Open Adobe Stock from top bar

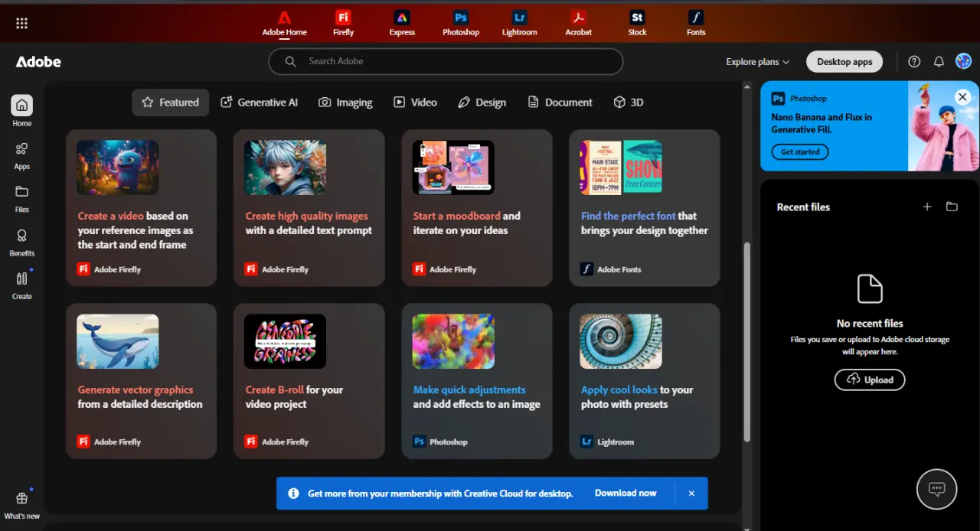(637, 23)
